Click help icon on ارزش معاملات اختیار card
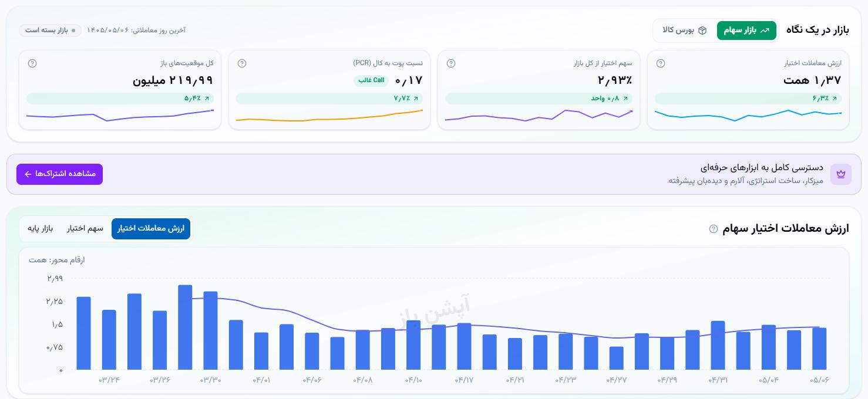 (661, 63)
